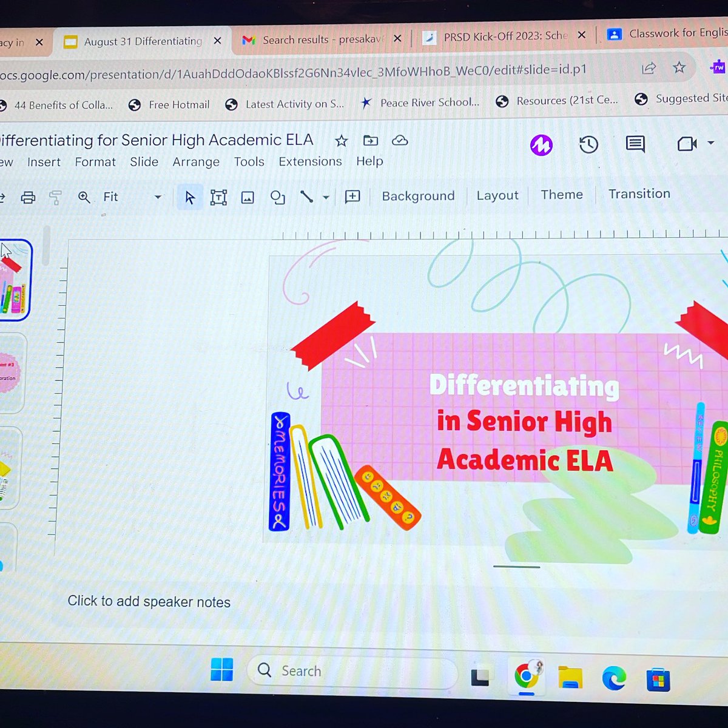The width and height of the screenshot is (728, 728).
Task: Click the print icon
Action: (x=28, y=197)
